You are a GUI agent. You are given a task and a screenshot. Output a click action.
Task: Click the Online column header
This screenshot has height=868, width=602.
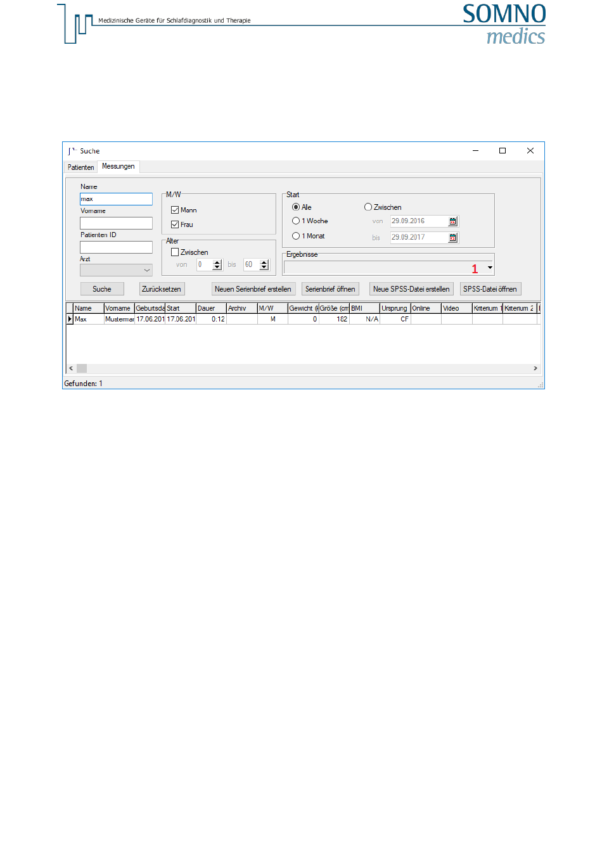click(426, 308)
